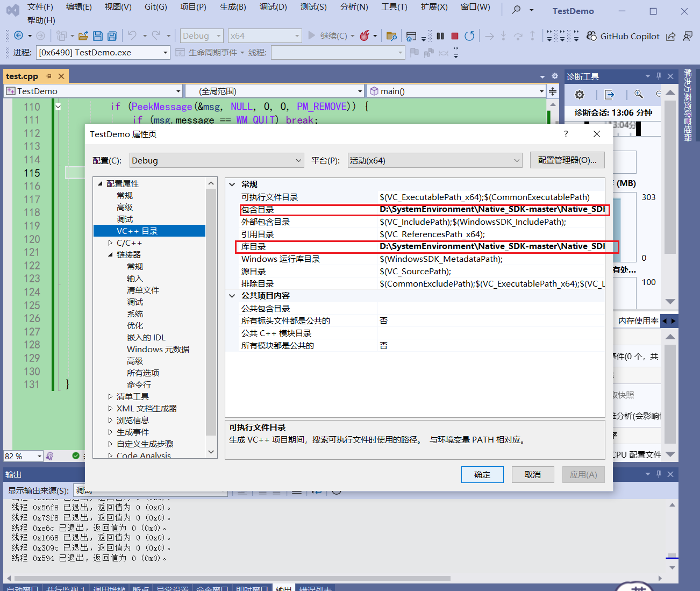Pin the output panel
The width and height of the screenshot is (700, 591).
[x=659, y=474]
